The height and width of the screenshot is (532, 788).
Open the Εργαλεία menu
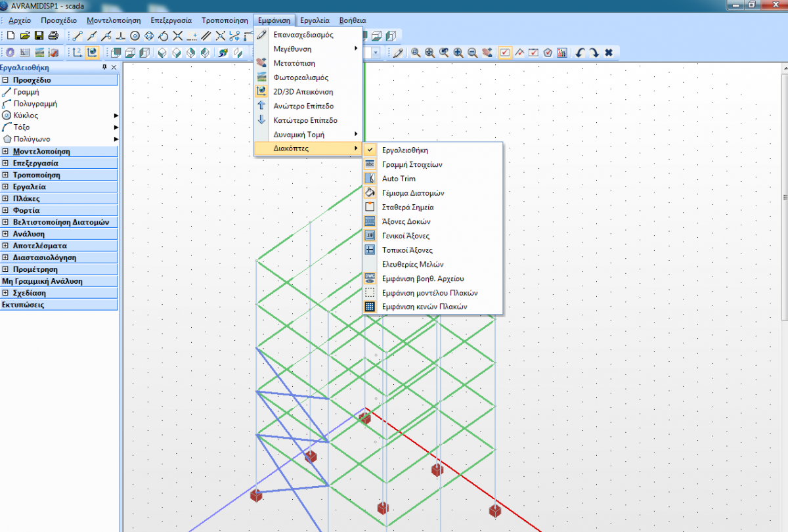point(314,20)
